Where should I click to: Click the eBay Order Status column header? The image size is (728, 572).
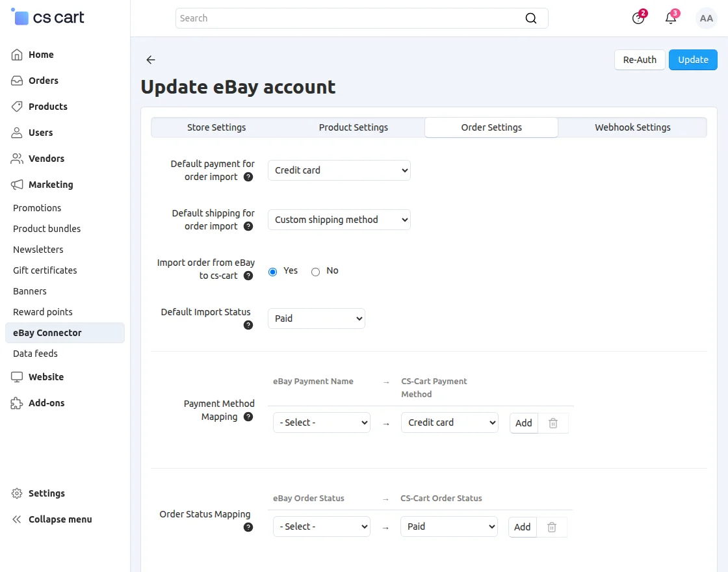coord(308,498)
